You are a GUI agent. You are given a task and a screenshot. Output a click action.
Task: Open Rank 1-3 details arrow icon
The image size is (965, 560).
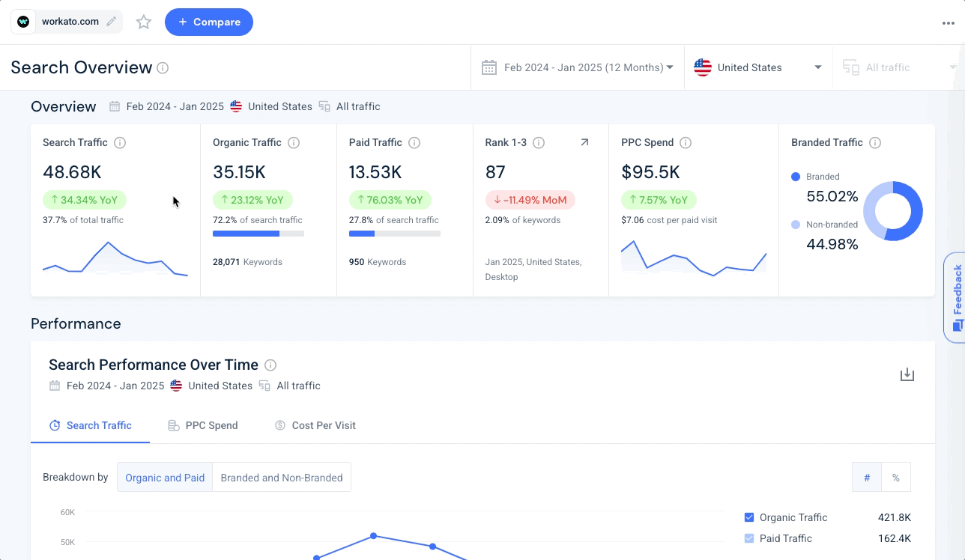tap(584, 142)
